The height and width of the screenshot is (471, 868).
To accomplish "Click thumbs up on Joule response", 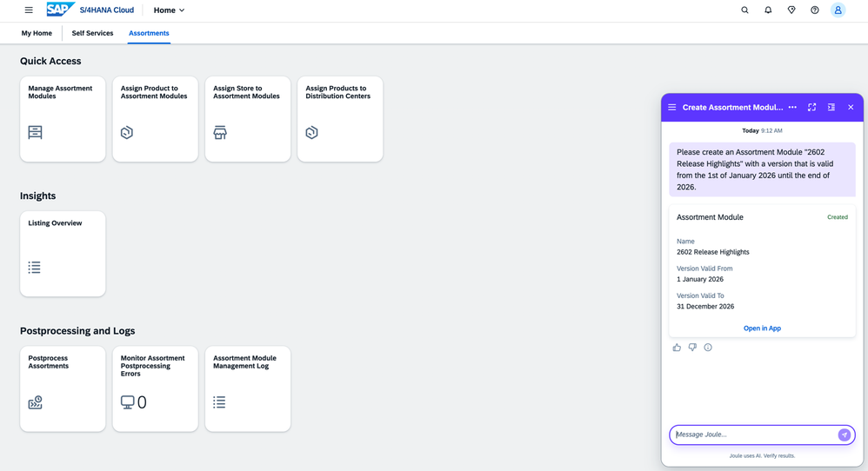I will [677, 348].
